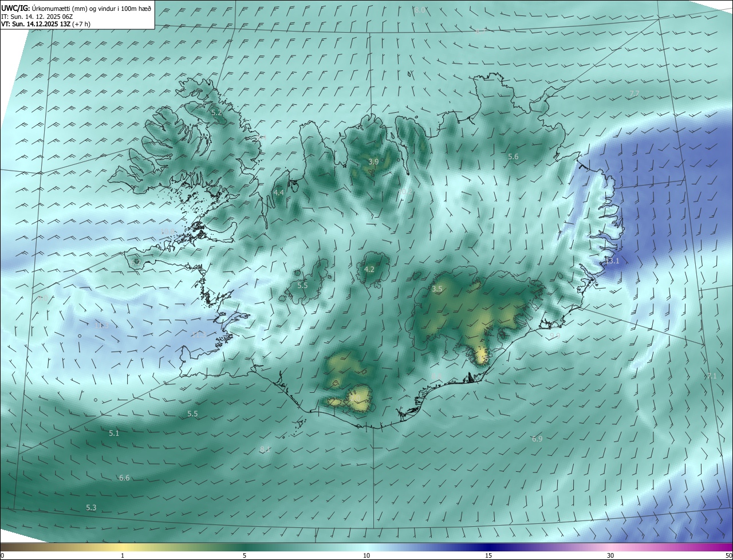
Task: Click the color scale tick label 1
Action: click(123, 555)
